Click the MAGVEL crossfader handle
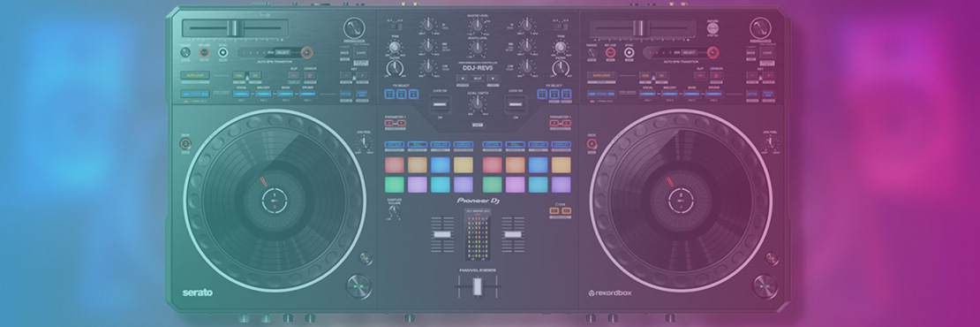The image size is (980, 327). (x=478, y=287)
